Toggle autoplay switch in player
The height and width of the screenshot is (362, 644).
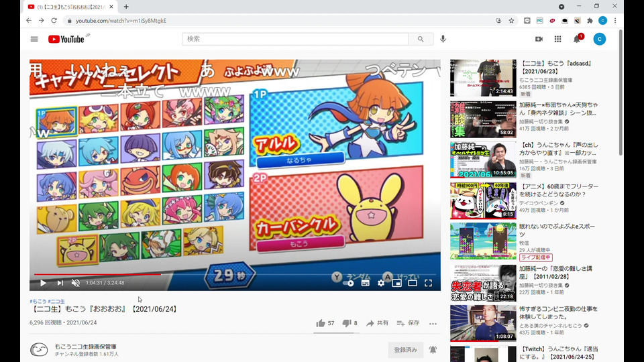[x=349, y=283]
